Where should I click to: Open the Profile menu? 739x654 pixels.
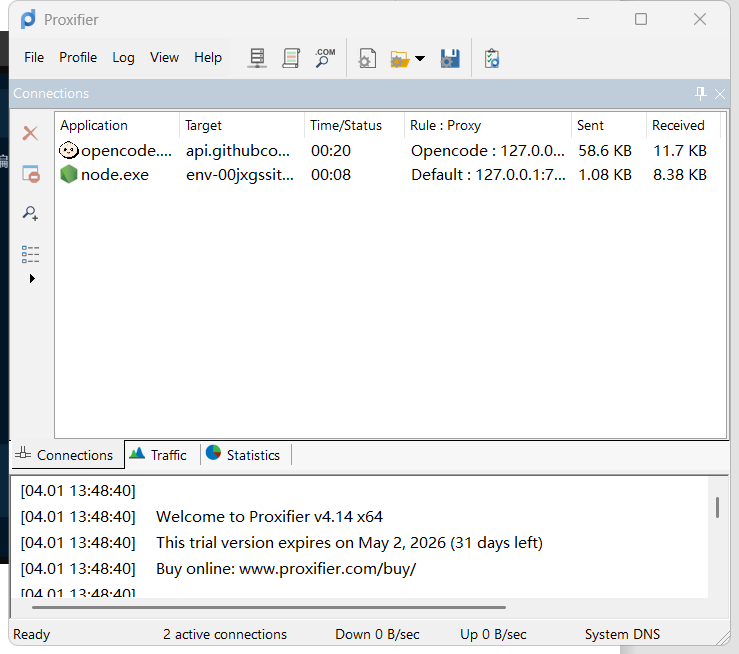click(78, 57)
